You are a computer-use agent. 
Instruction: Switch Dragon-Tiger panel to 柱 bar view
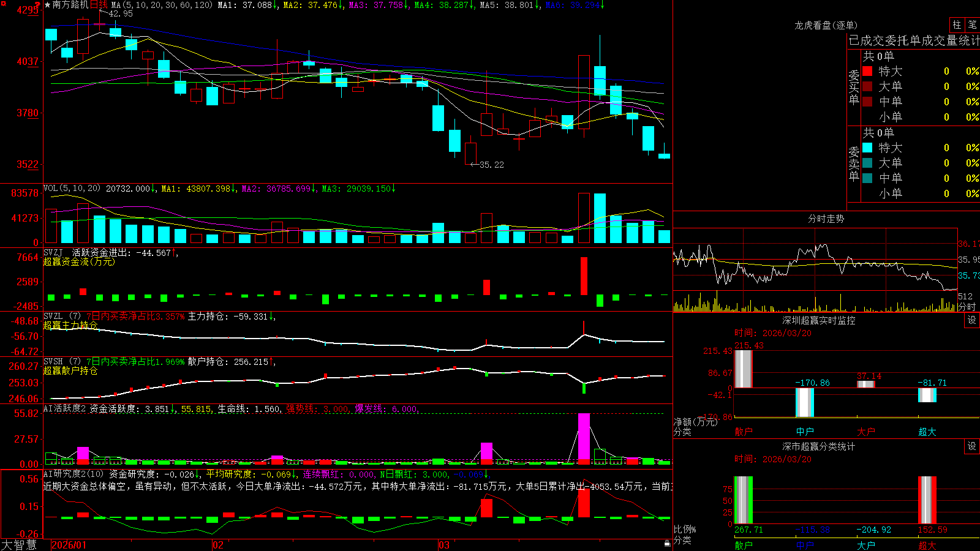pyautogui.click(x=957, y=25)
